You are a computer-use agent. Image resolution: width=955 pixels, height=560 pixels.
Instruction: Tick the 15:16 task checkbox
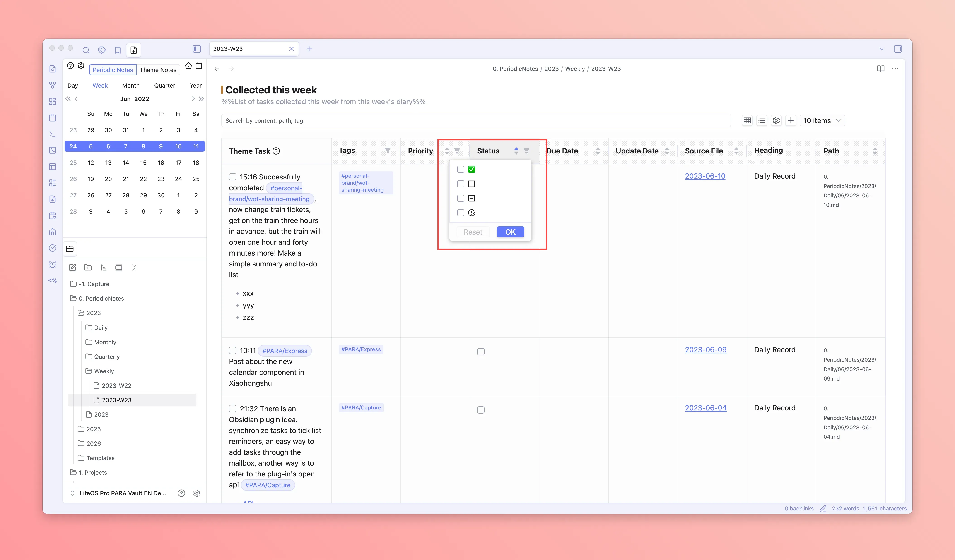[x=233, y=177]
